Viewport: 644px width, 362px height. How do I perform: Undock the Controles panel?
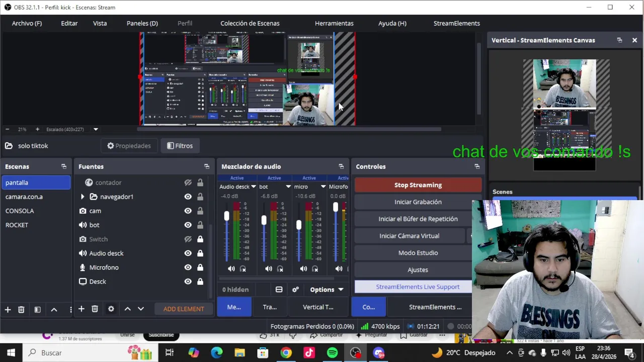click(477, 166)
